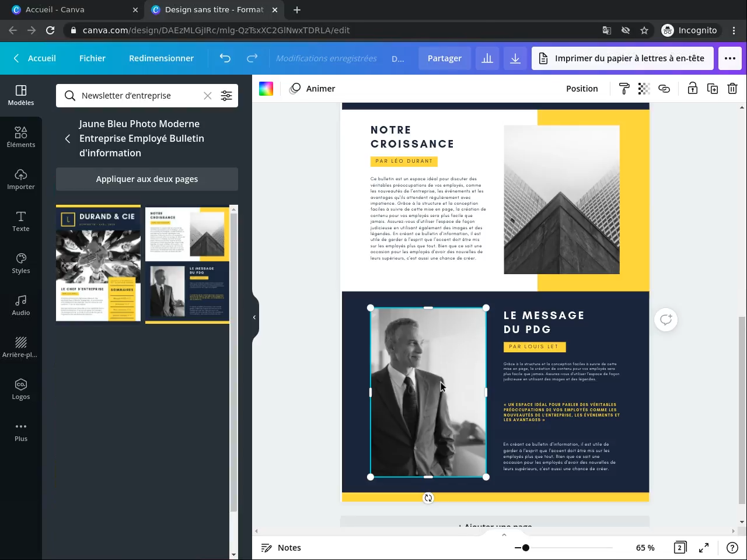The height and width of the screenshot is (560, 747).
Task: Click the browser translate page icon
Action: pyautogui.click(x=607, y=30)
